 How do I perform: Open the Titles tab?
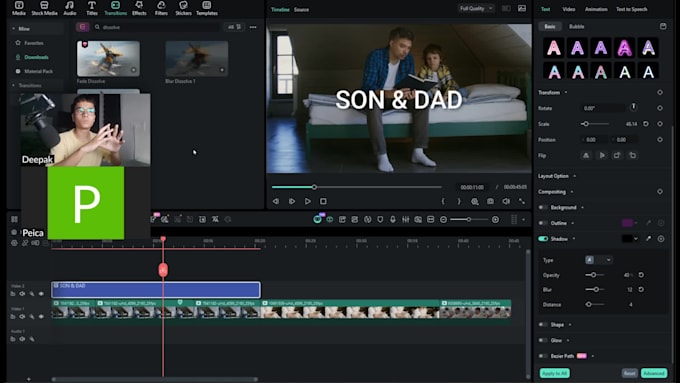(x=92, y=8)
